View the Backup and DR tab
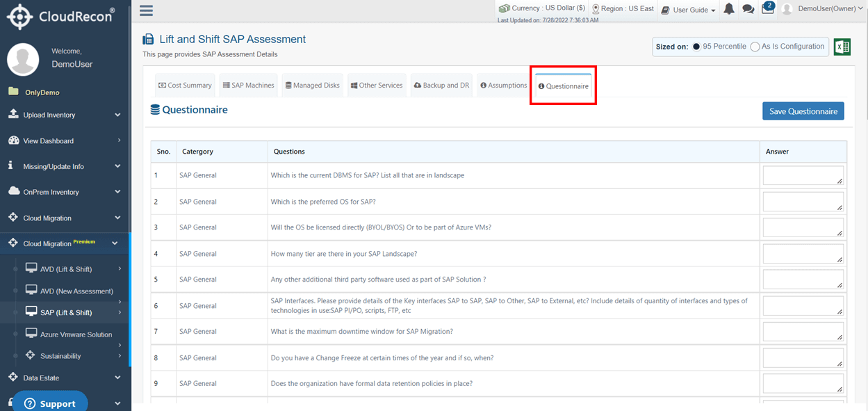The width and height of the screenshot is (868, 411). (441, 86)
